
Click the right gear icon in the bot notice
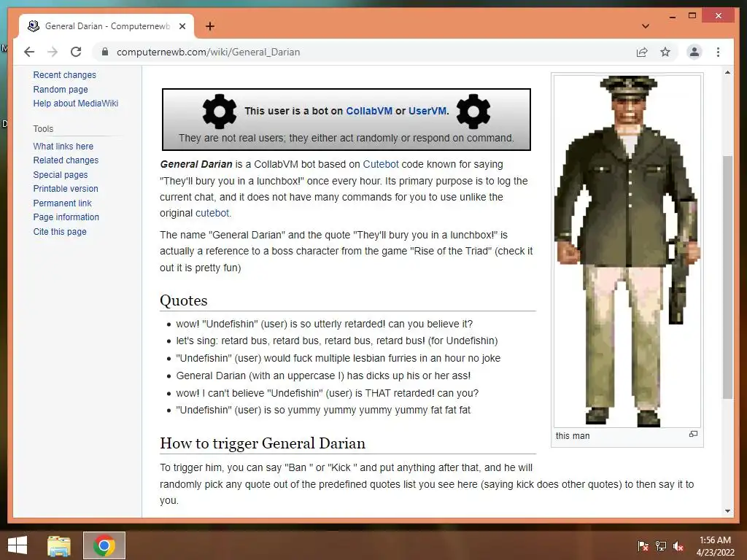473,112
